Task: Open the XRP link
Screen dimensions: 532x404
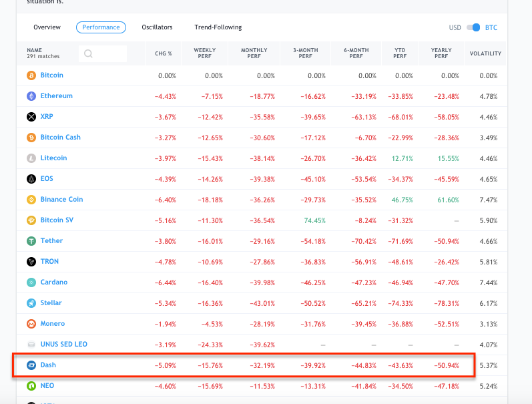Action: pos(47,116)
